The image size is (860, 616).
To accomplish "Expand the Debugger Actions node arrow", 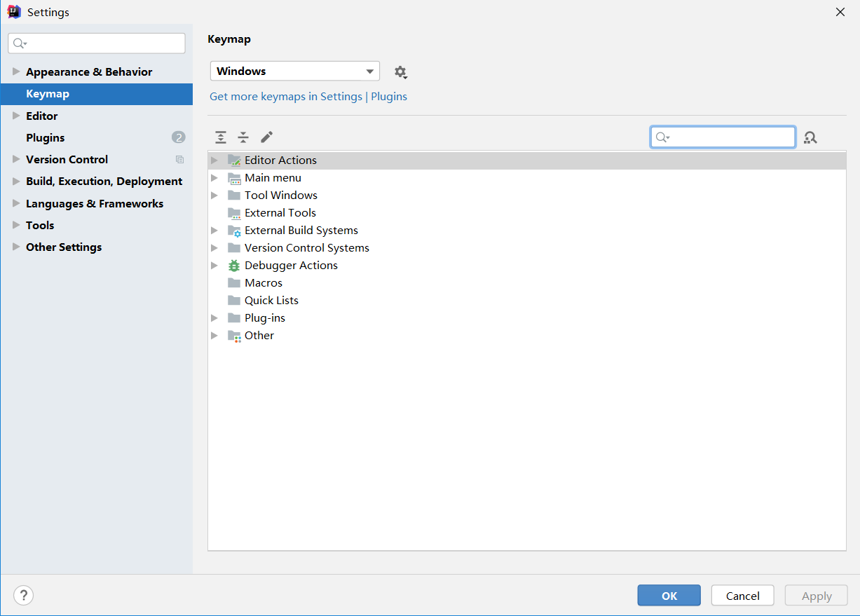I will click(x=214, y=265).
